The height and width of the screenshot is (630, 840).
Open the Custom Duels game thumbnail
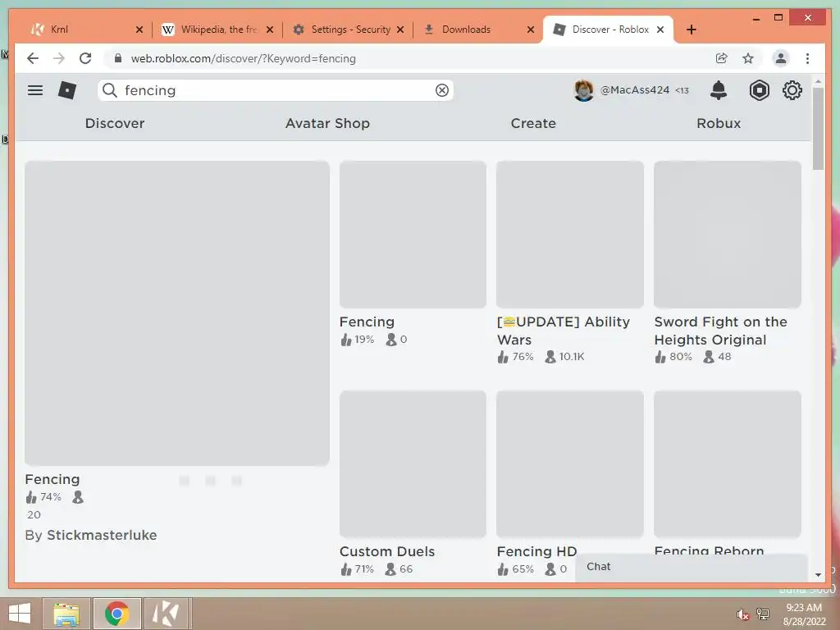413,464
